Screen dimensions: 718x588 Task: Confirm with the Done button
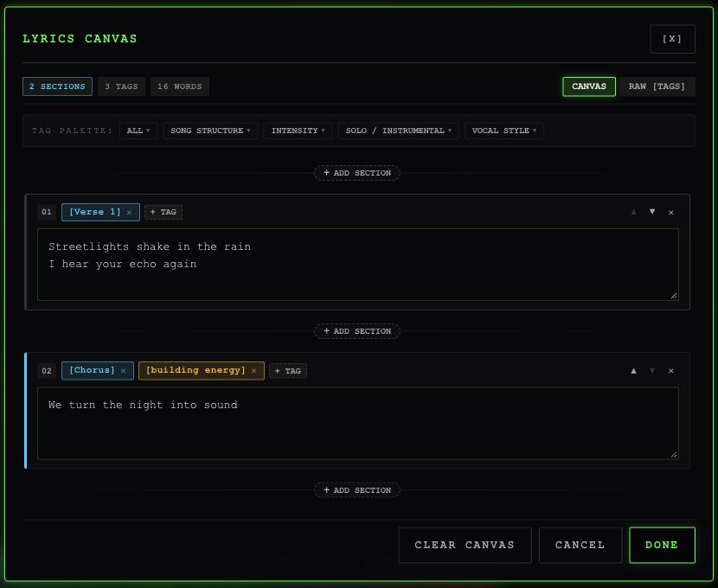[x=662, y=545]
